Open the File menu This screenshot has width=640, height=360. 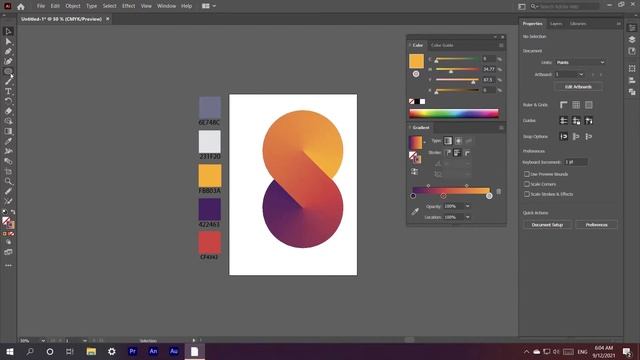pyautogui.click(x=41, y=6)
